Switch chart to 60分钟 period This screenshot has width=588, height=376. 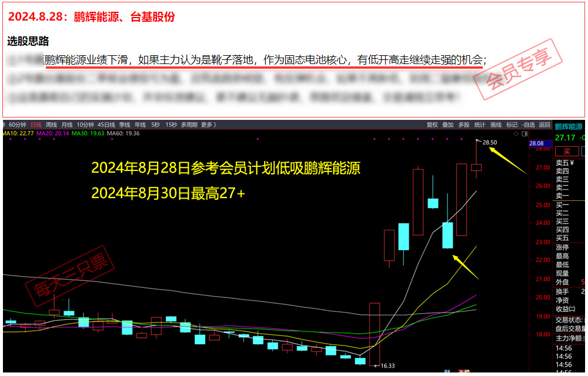(x=17, y=125)
